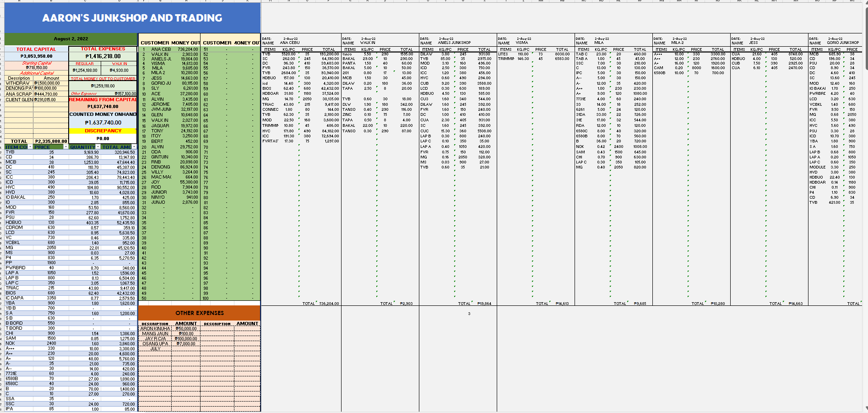Click the "LITES" item in the VISMA ledger
Viewport: 868px width, 413px height.
tap(503, 54)
